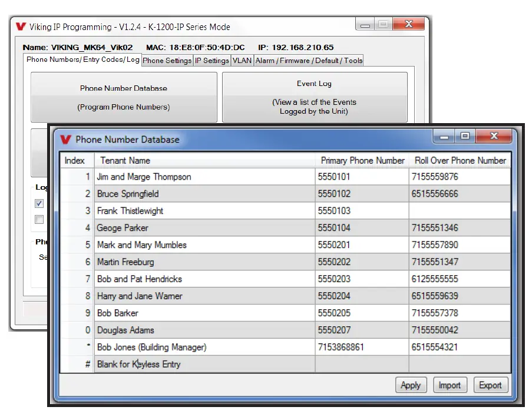Click primary number 5550201

coord(362,245)
